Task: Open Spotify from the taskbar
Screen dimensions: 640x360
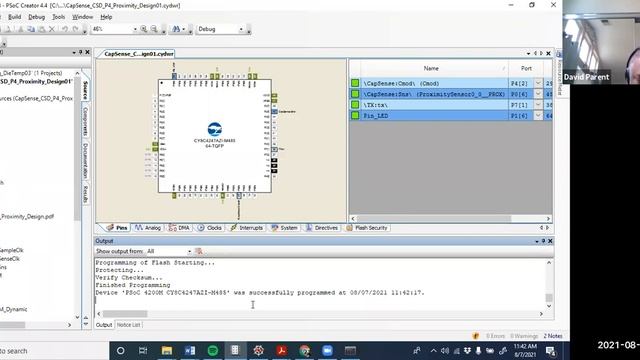Action: point(213,351)
